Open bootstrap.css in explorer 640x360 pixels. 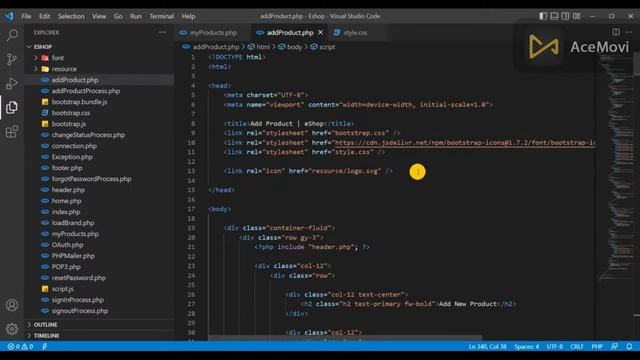[x=71, y=113]
